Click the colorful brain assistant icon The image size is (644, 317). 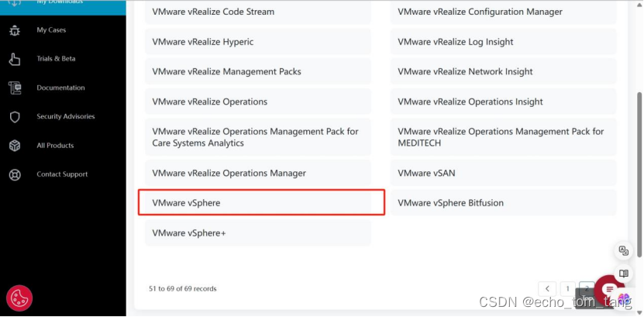click(x=625, y=299)
